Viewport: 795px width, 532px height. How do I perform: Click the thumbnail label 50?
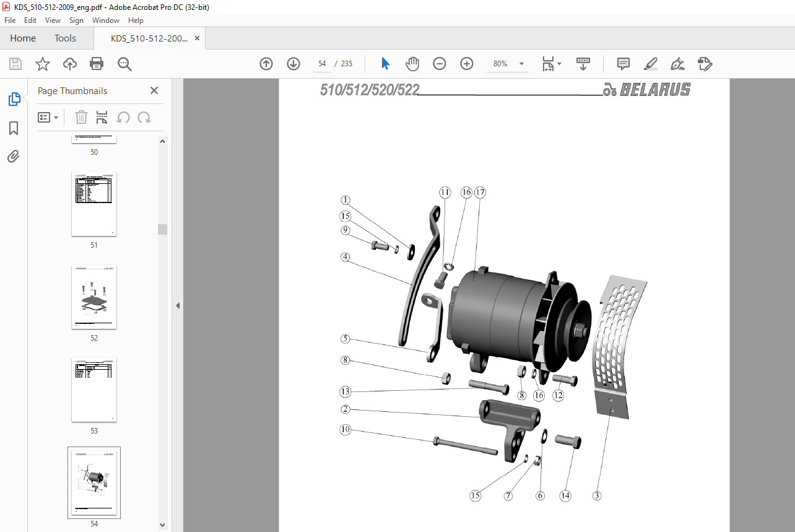click(94, 152)
